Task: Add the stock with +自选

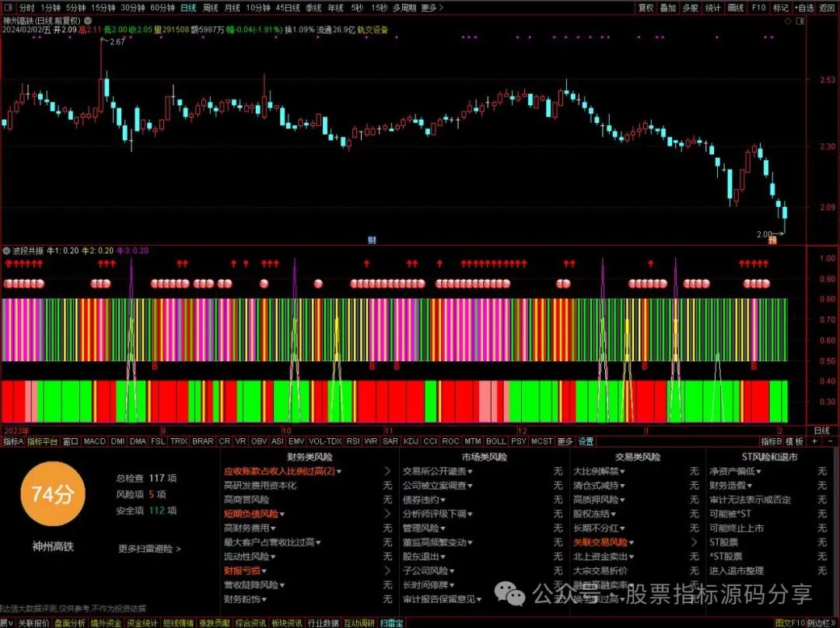Action: (804, 8)
